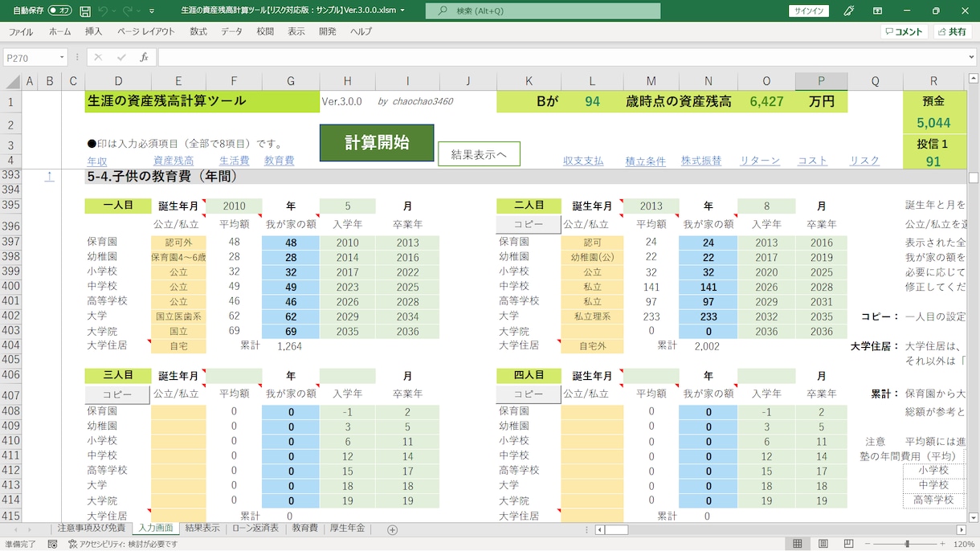Follow the 資産残高 link
Image resolution: width=980 pixels, height=551 pixels.
tap(174, 161)
